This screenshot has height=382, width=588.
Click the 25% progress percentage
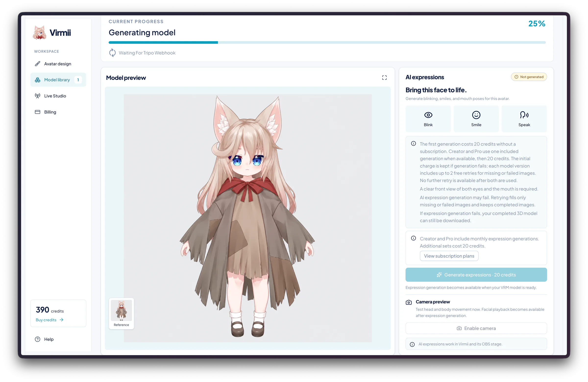point(537,24)
